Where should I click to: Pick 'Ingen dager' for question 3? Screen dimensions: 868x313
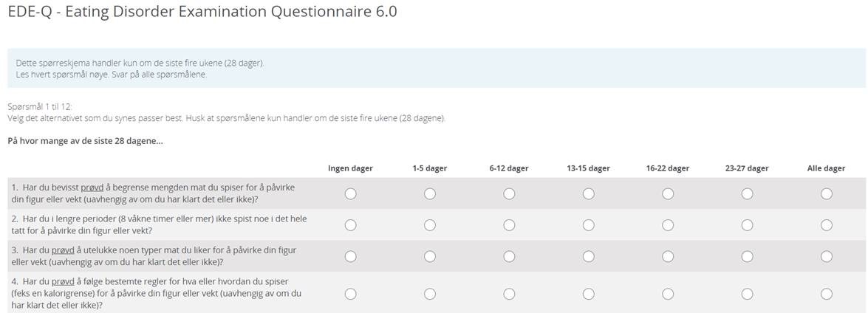[350, 256]
